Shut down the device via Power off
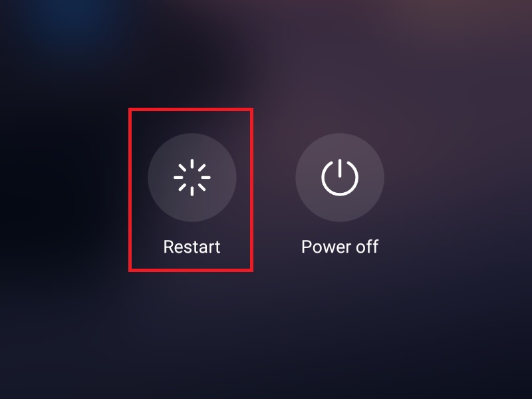Image resolution: width=532 pixels, height=399 pixels. click(340, 178)
